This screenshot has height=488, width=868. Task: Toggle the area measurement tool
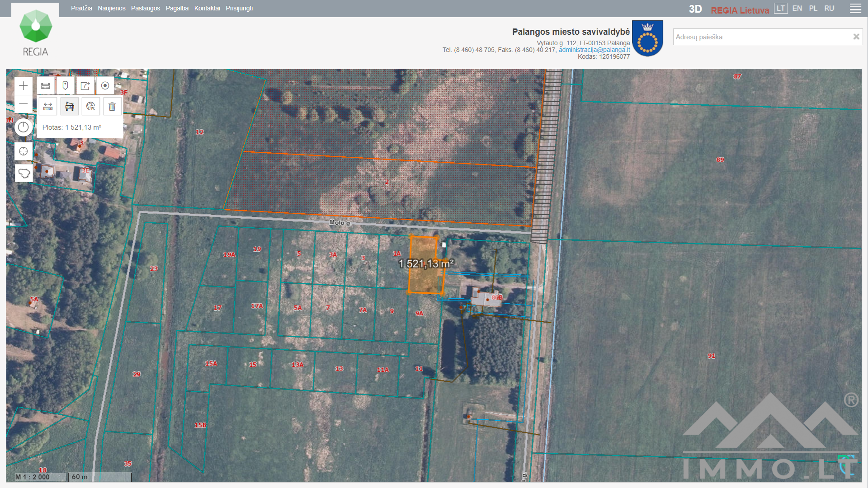(70, 107)
